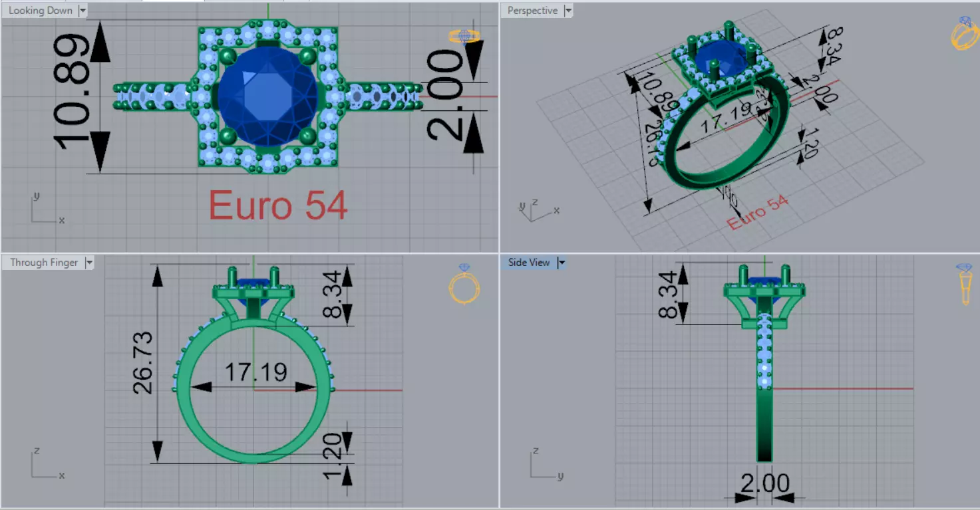Select the Looking Down viewport title
The width and height of the screenshot is (980, 510).
coord(40,11)
